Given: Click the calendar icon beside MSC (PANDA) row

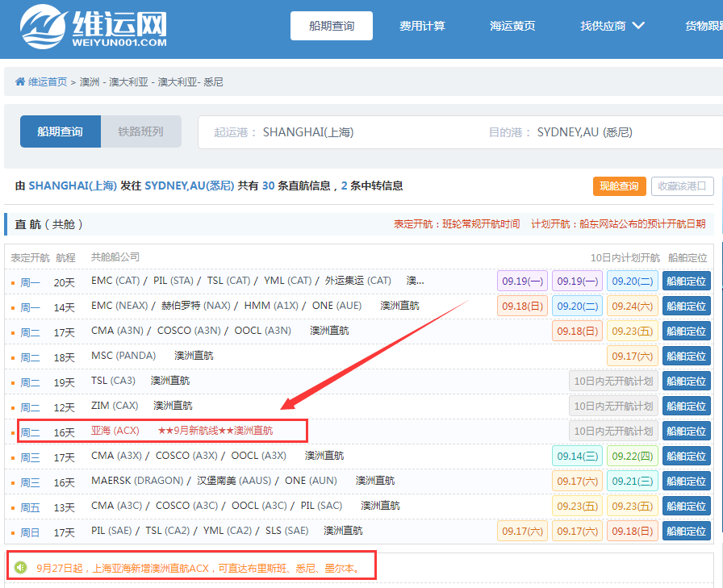Looking at the screenshot, I should pos(12,356).
